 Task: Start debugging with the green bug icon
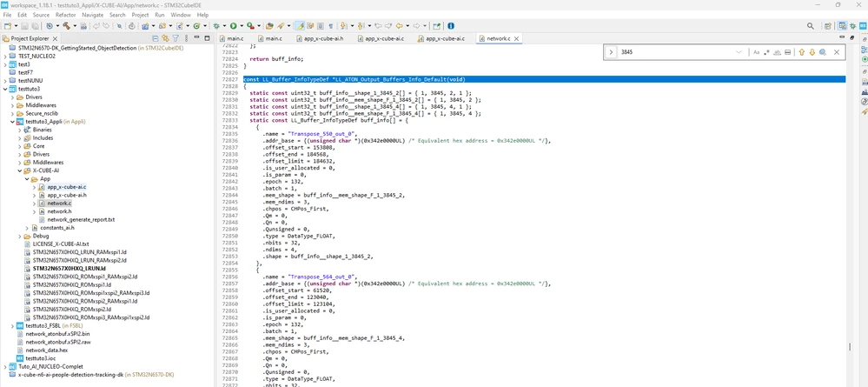point(215,25)
